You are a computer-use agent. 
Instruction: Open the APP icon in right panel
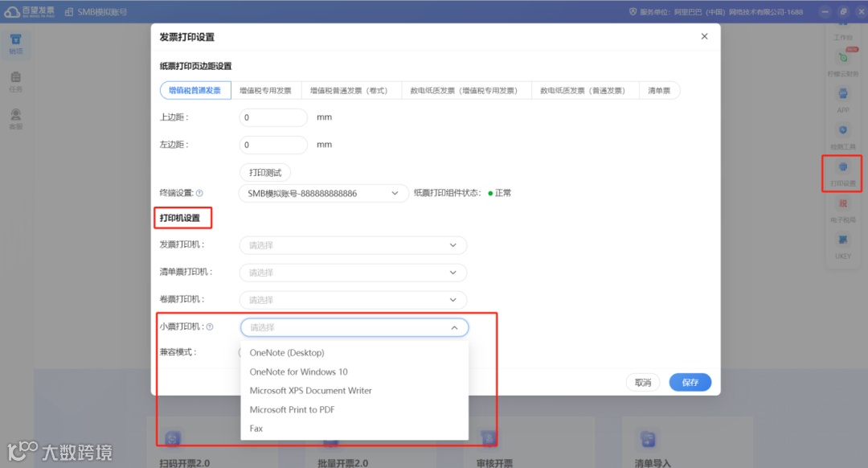pyautogui.click(x=842, y=93)
